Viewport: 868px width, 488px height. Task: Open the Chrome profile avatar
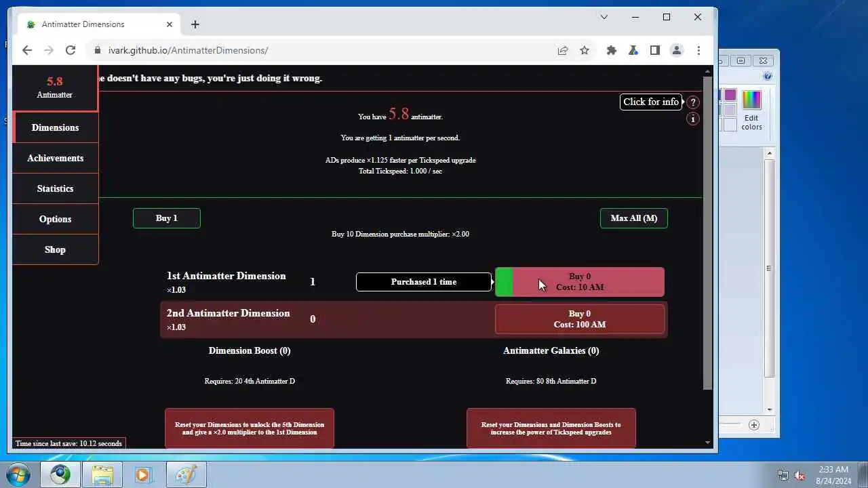pos(677,50)
